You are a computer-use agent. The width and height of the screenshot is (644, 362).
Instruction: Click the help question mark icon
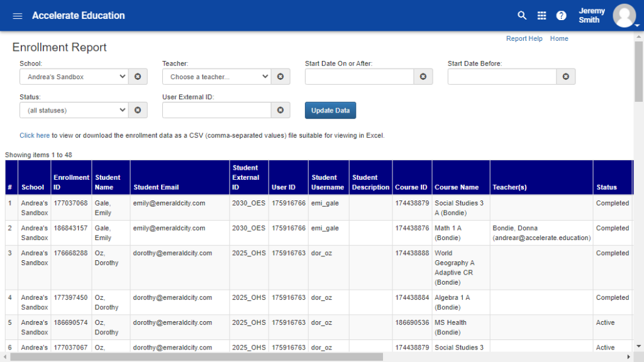pyautogui.click(x=561, y=16)
